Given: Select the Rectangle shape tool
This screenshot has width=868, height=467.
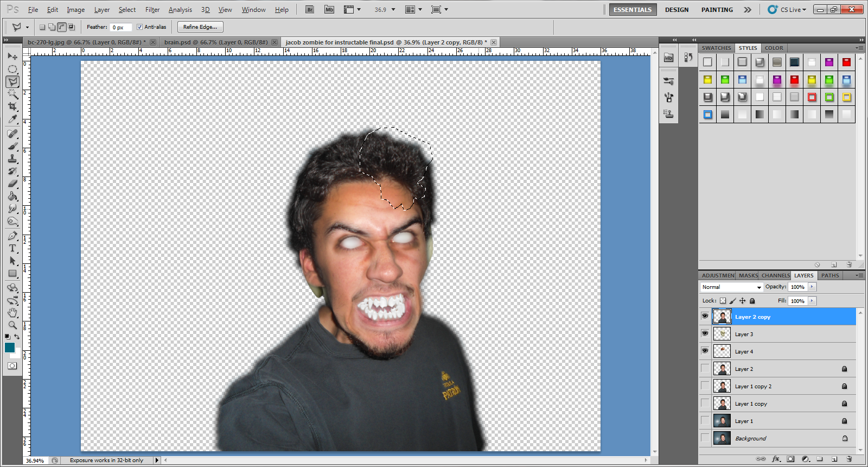Looking at the screenshot, I should pos(12,273).
